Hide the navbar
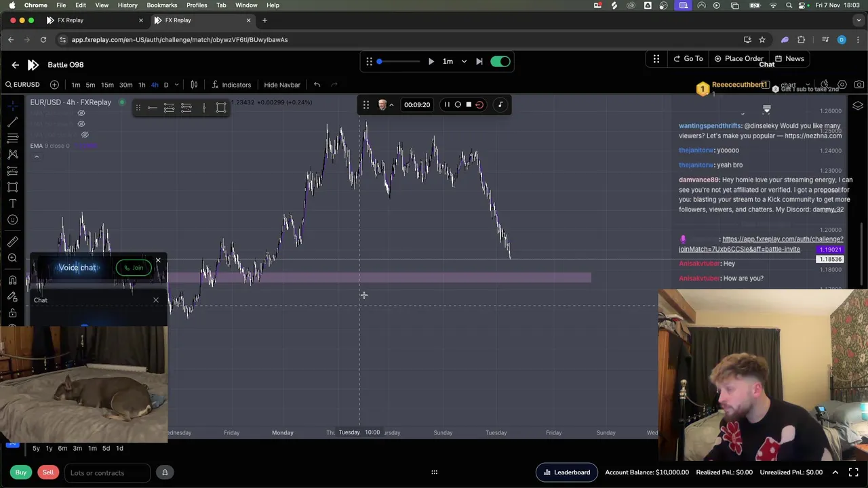This screenshot has height=488, width=868. (x=282, y=85)
